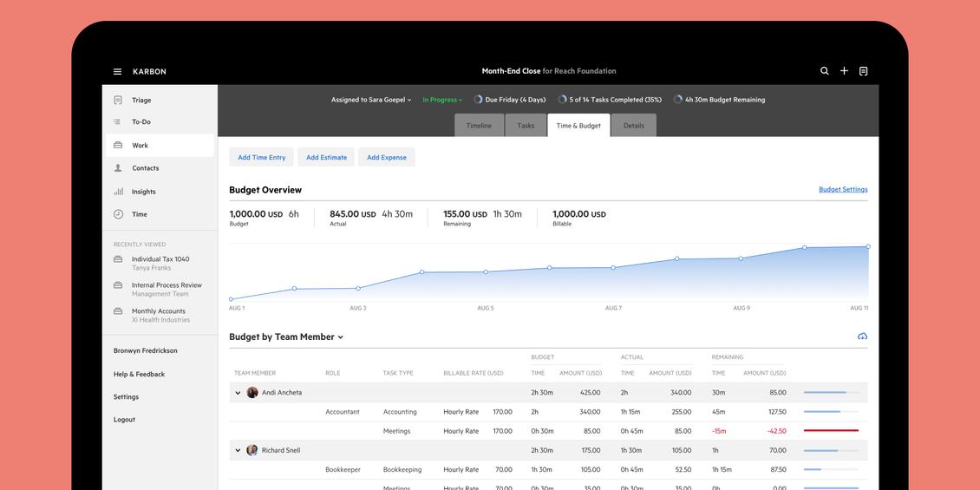Collapse the Andi Ancheta row
980x490 pixels.
(x=238, y=393)
